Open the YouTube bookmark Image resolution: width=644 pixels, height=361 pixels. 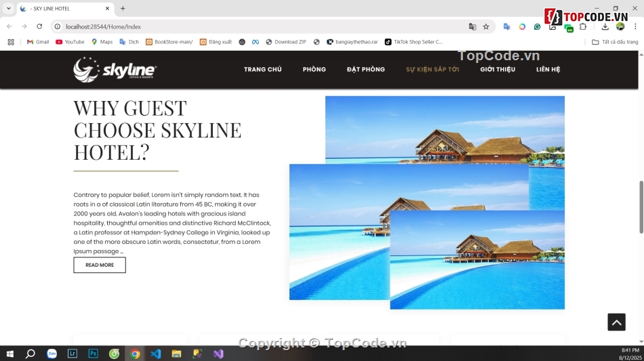pyautogui.click(x=70, y=42)
